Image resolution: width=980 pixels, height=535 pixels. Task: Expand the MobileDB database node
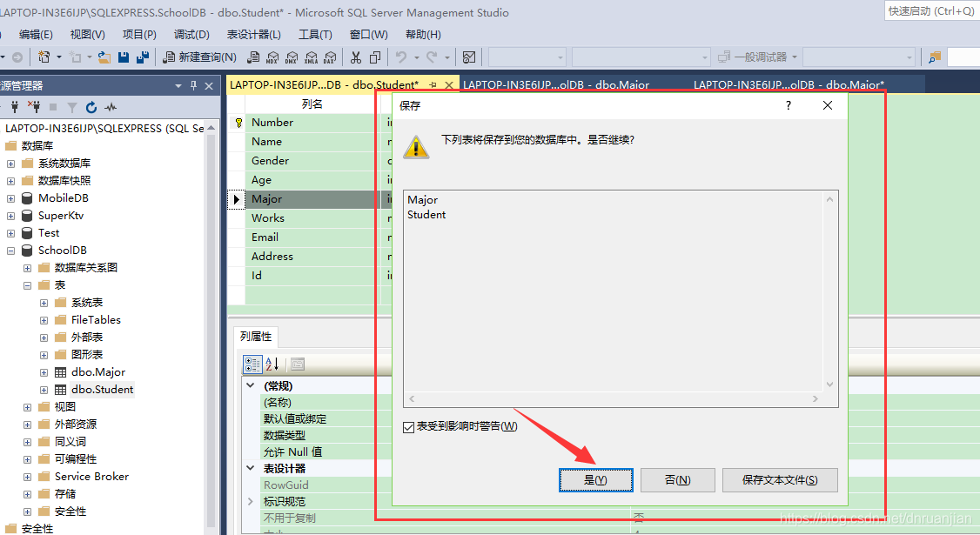[x=10, y=198]
